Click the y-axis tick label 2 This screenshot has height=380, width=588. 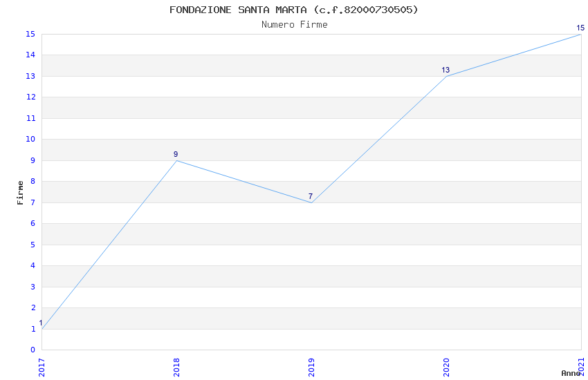tap(33, 307)
